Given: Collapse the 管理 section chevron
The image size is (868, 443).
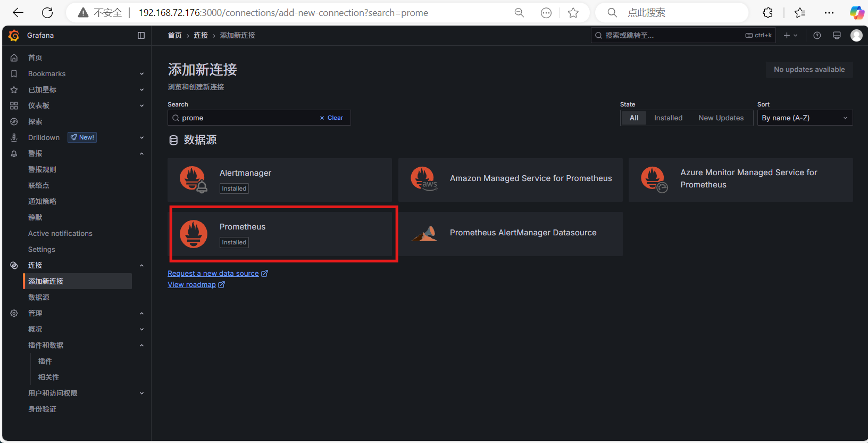Looking at the screenshot, I should [141, 313].
